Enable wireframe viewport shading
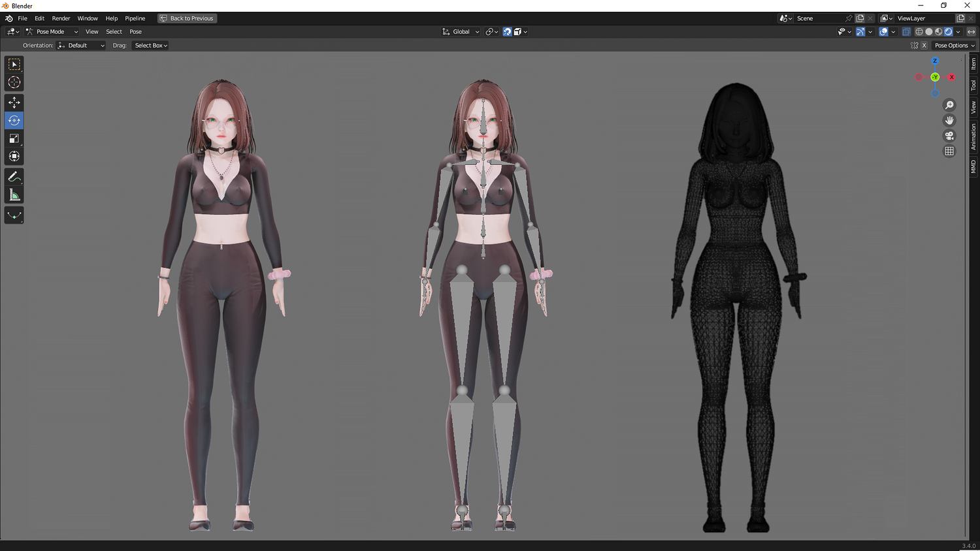Screen dimensions: 980x551 pos(919,31)
